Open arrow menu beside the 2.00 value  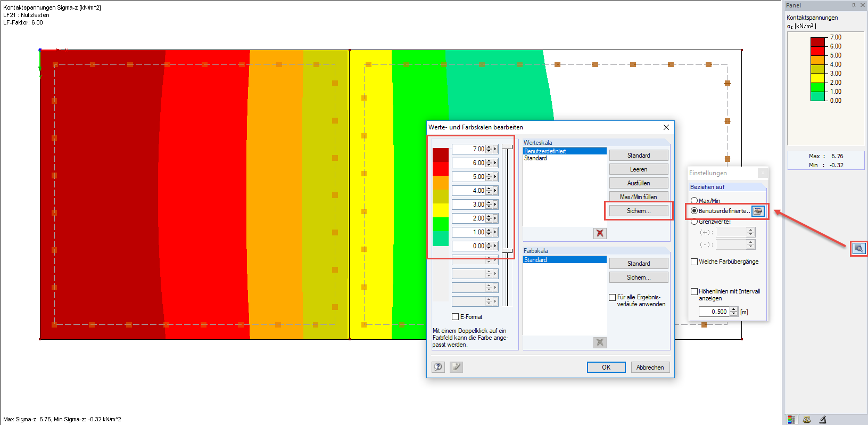[x=495, y=218]
